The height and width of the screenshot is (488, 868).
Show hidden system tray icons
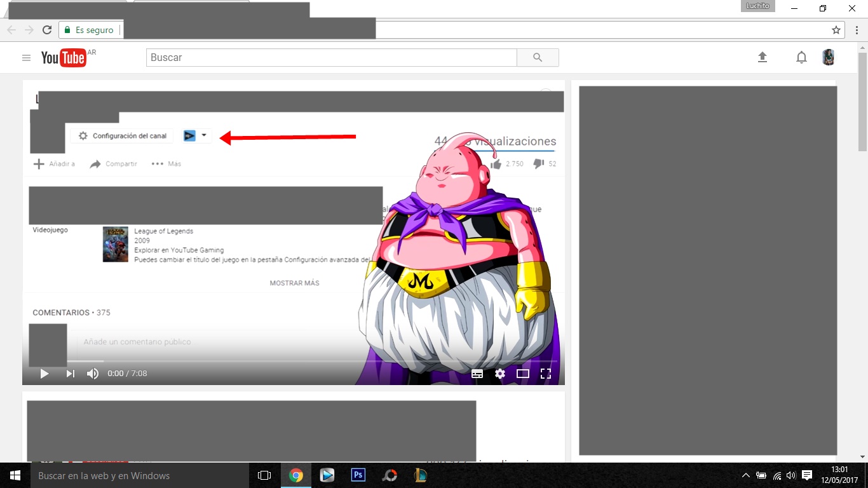click(746, 475)
